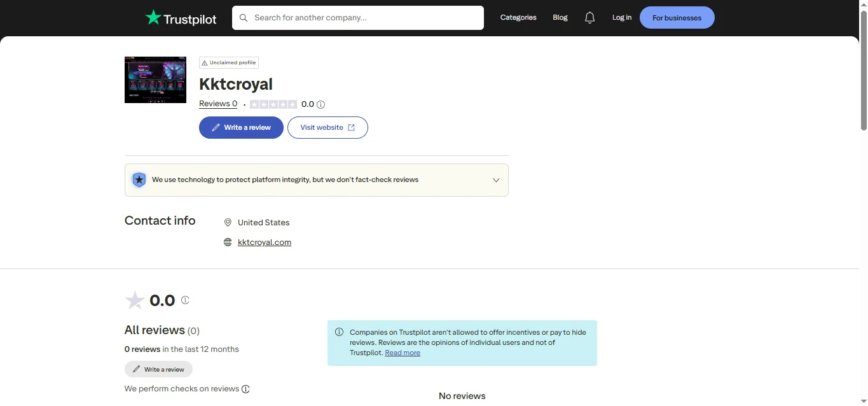Click the grey Write a review button
The width and height of the screenshot is (868, 406).
[158, 369]
